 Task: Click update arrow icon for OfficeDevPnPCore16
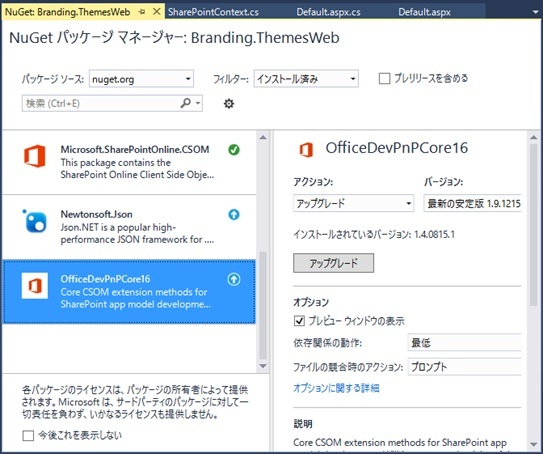pos(234,279)
